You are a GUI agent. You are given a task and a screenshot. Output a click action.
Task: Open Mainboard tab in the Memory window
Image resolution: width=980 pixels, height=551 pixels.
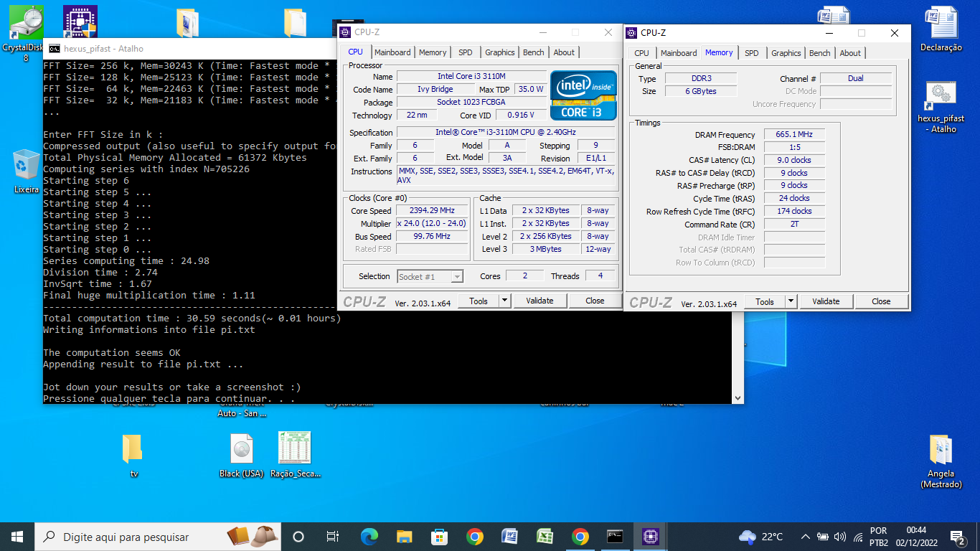pyautogui.click(x=679, y=53)
